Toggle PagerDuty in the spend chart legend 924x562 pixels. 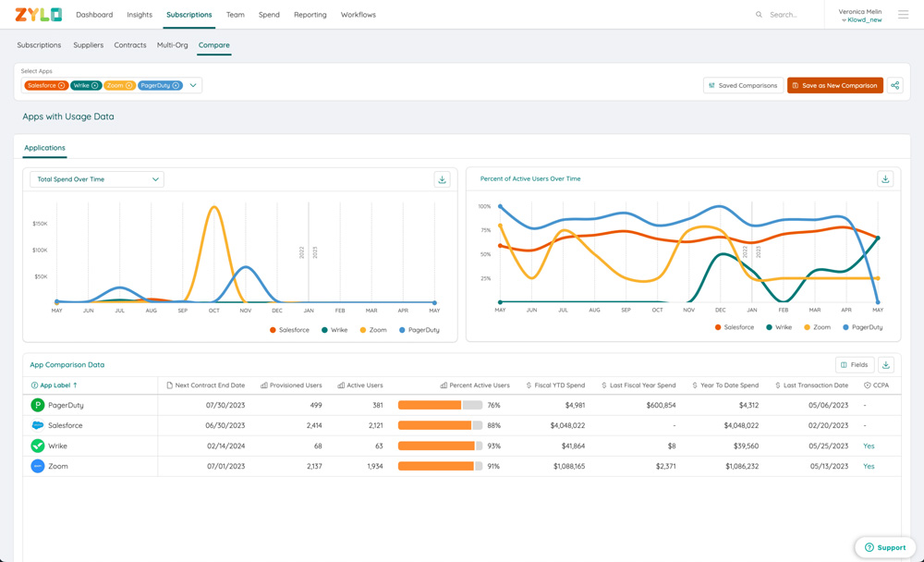click(419, 330)
